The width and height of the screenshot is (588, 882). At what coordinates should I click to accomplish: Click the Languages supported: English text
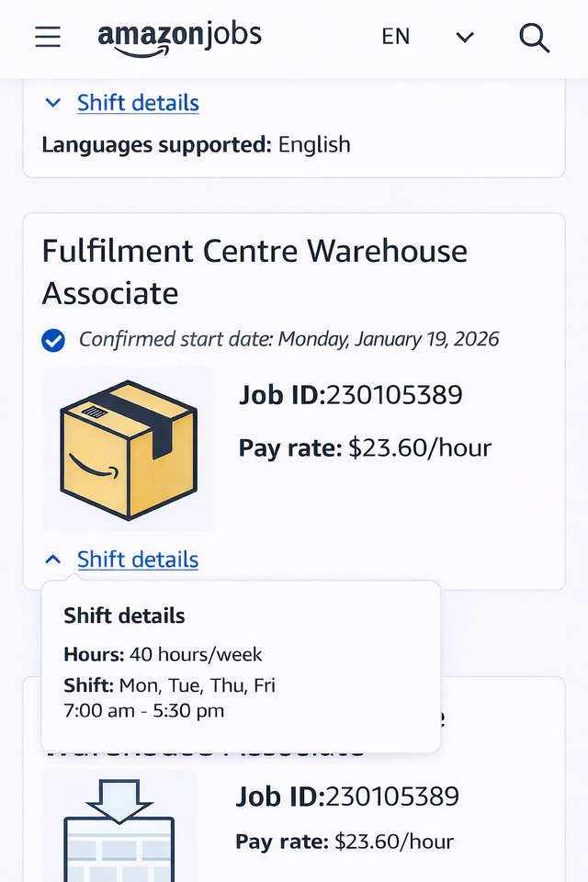pos(196,145)
